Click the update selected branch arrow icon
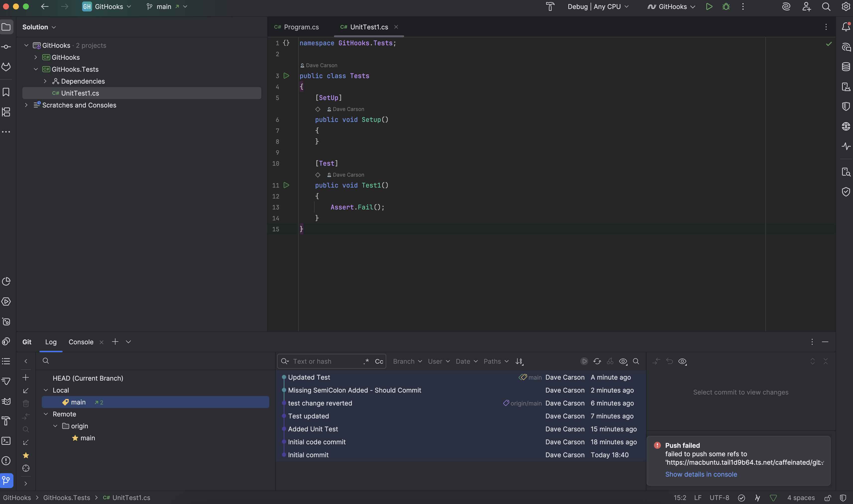Image resolution: width=853 pixels, height=504 pixels. (x=25, y=391)
